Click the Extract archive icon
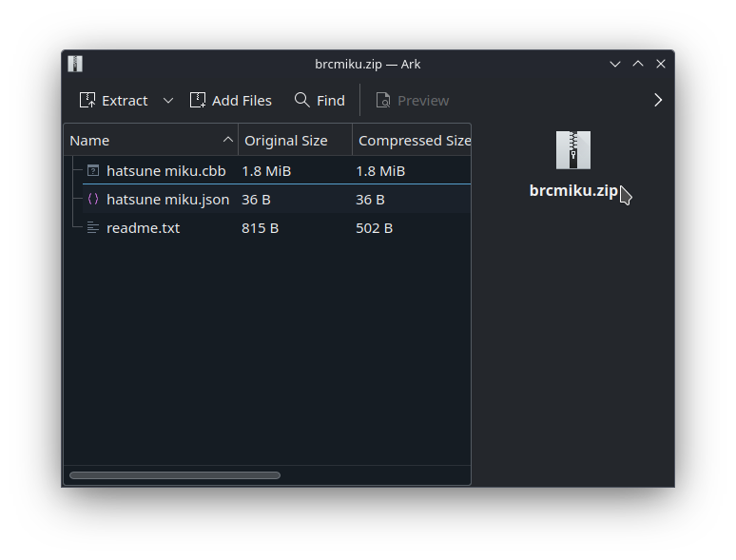The image size is (736, 560). pos(87,100)
